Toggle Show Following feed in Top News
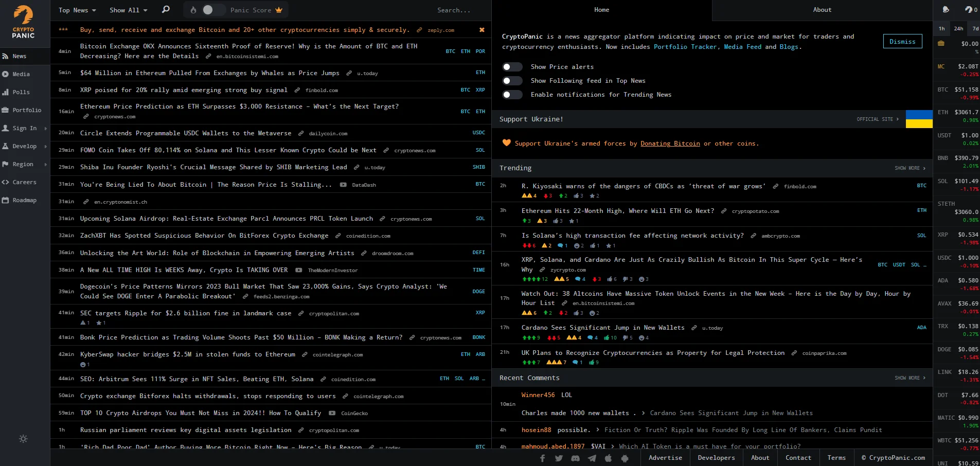This screenshot has height=466, width=980. pyautogui.click(x=512, y=81)
